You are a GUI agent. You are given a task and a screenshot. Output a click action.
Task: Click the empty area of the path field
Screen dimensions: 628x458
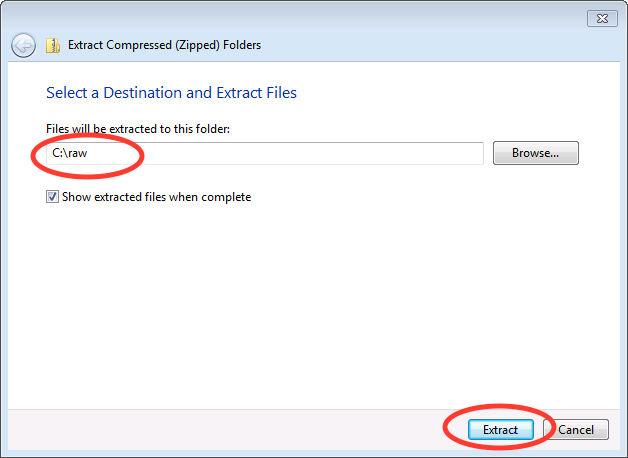tap(312, 153)
